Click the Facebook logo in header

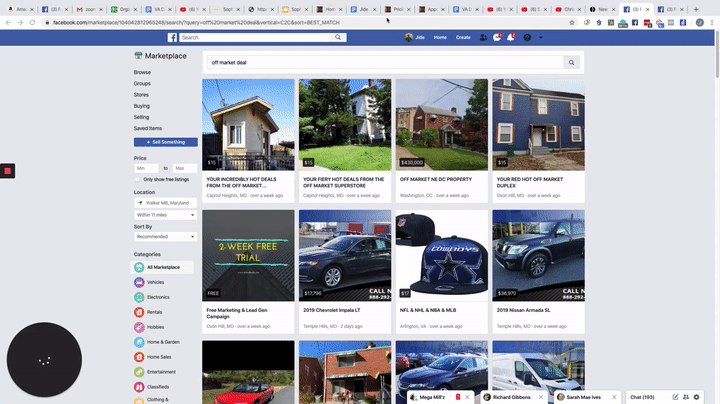tap(173, 37)
